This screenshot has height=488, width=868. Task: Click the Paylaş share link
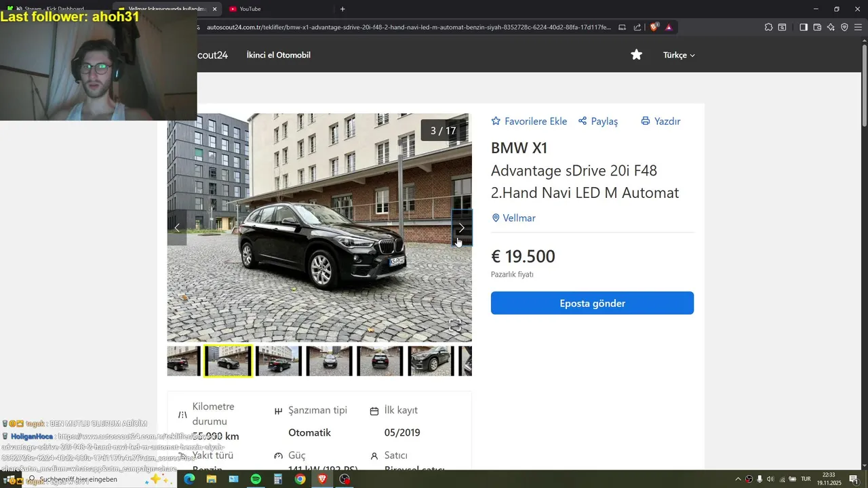click(x=598, y=121)
